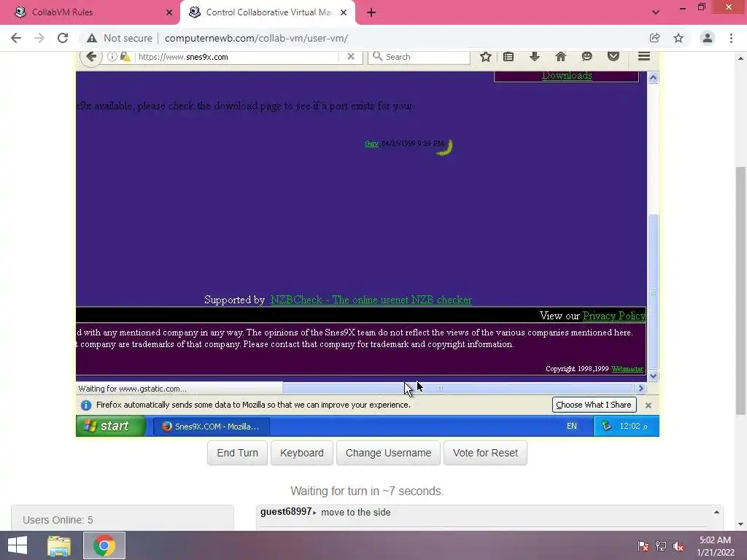Close the Control Collaborative Virtual tab
The height and width of the screenshot is (560, 747).
coord(344,12)
